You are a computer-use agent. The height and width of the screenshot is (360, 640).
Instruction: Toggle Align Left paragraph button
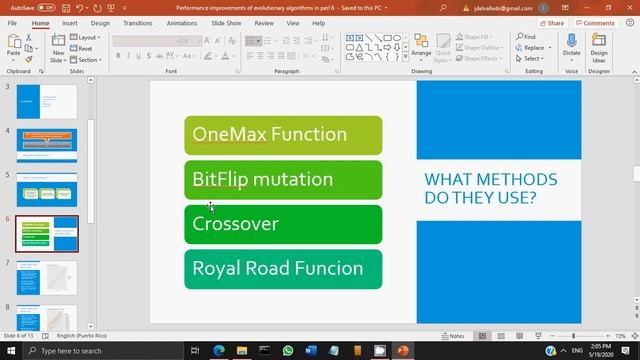coord(250,56)
